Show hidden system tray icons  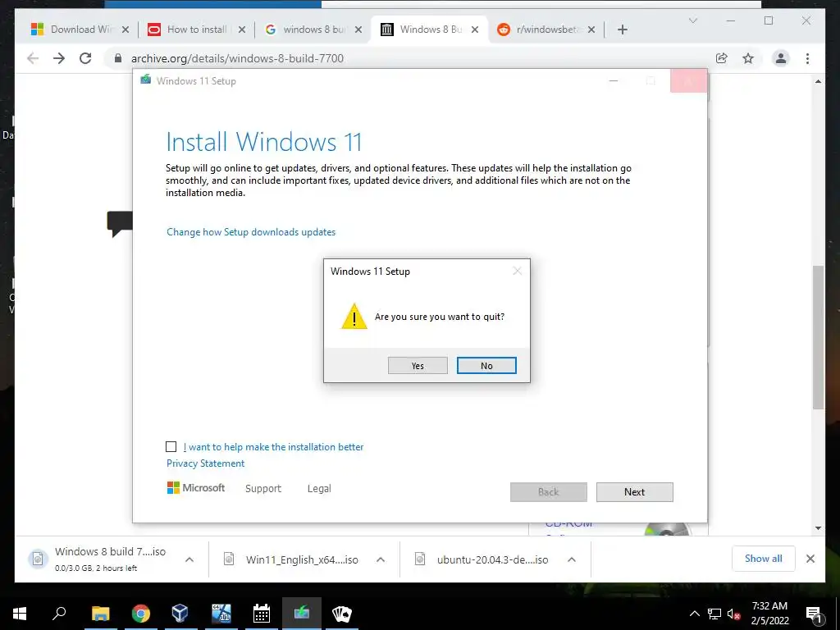(x=694, y=614)
